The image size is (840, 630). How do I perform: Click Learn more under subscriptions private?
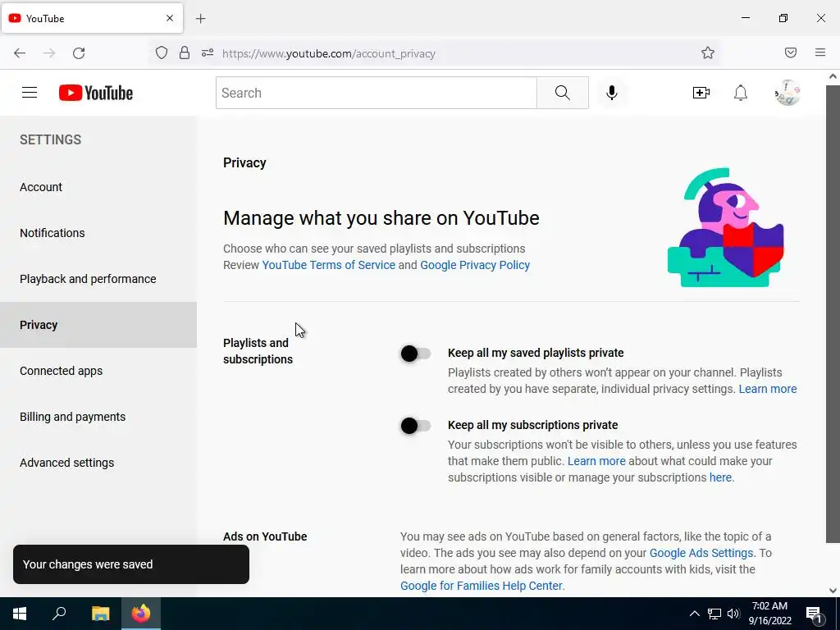(596, 461)
